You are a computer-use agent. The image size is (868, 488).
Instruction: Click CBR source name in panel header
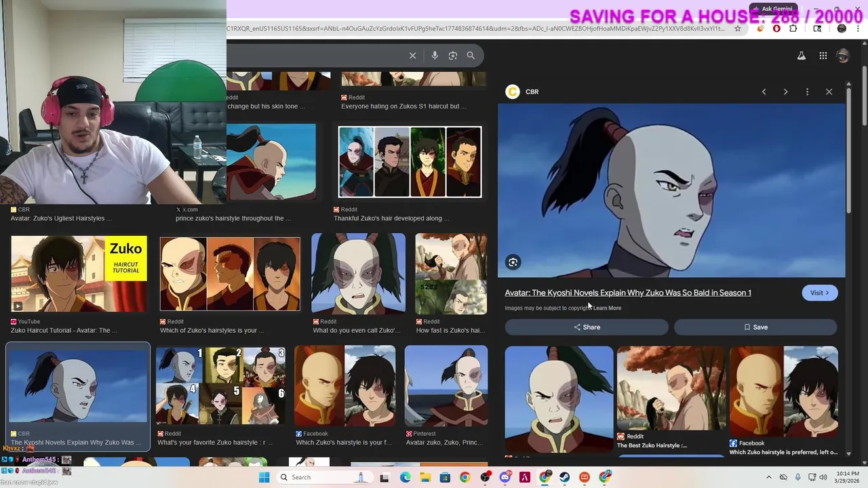532,91
